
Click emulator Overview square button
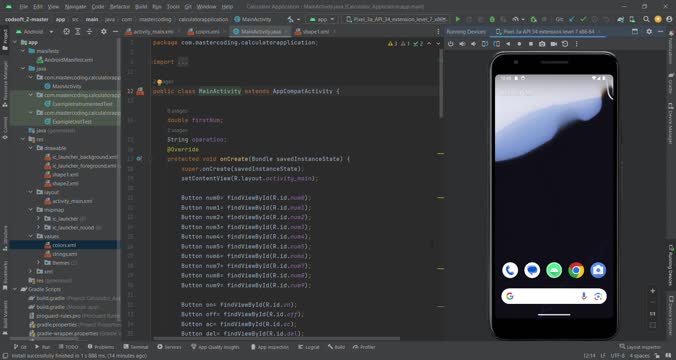click(x=531, y=44)
